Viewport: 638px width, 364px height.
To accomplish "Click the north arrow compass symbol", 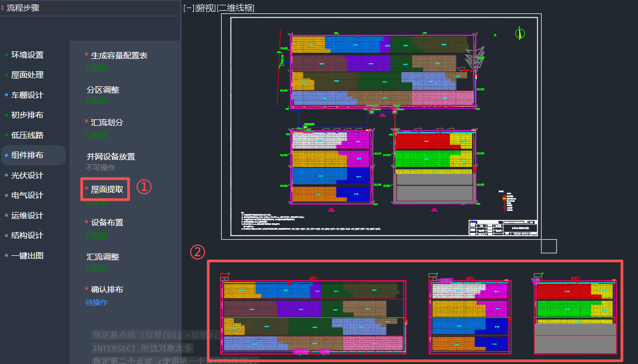I will point(519,33).
